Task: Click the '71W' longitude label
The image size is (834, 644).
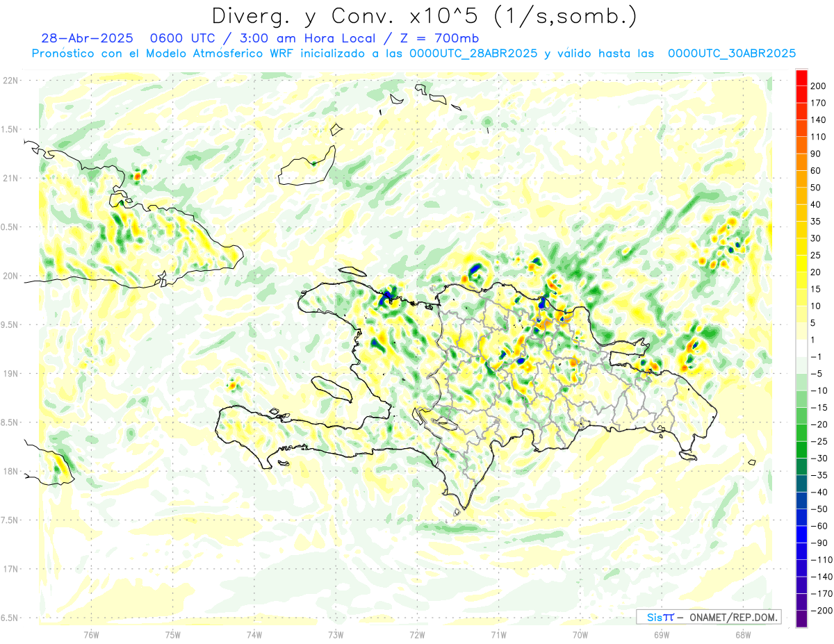Action: click(x=498, y=635)
